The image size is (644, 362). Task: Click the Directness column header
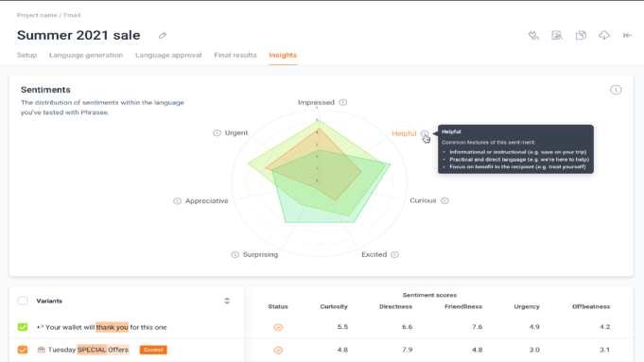pyautogui.click(x=395, y=306)
